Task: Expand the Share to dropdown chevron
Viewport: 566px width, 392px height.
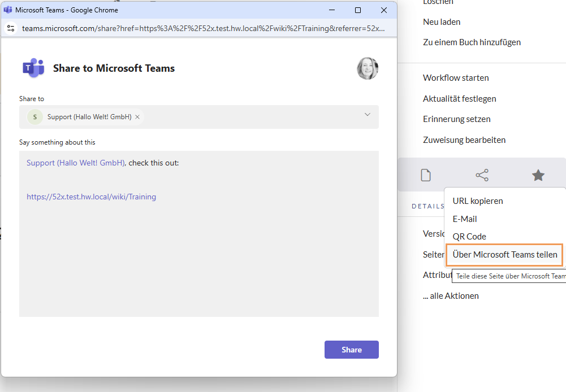Action: [x=367, y=115]
